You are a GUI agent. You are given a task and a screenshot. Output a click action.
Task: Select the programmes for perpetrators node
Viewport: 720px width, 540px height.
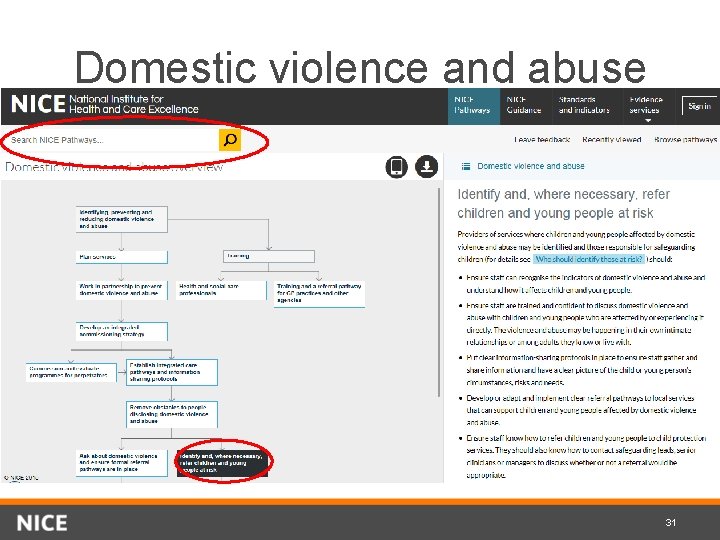point(71,372)
